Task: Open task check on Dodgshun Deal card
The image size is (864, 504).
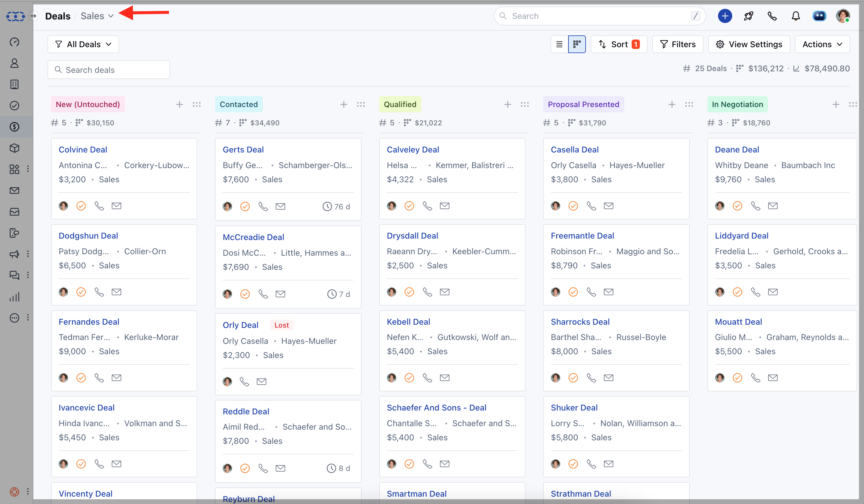Action: tap(81, 292)
